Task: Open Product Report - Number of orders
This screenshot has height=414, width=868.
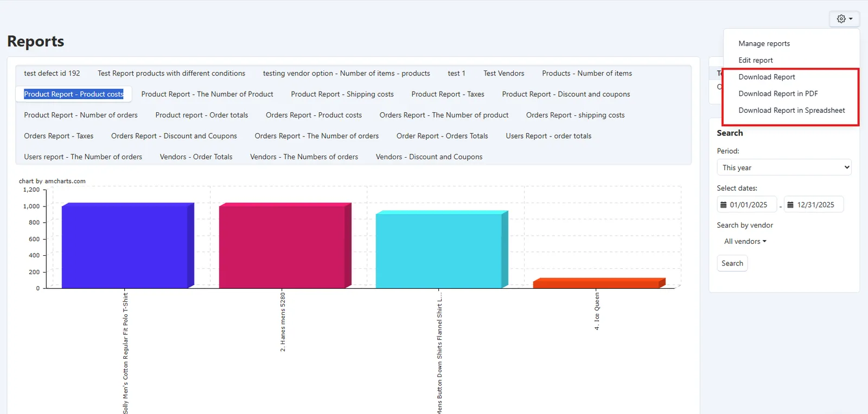Action: (x=81, y=115)
